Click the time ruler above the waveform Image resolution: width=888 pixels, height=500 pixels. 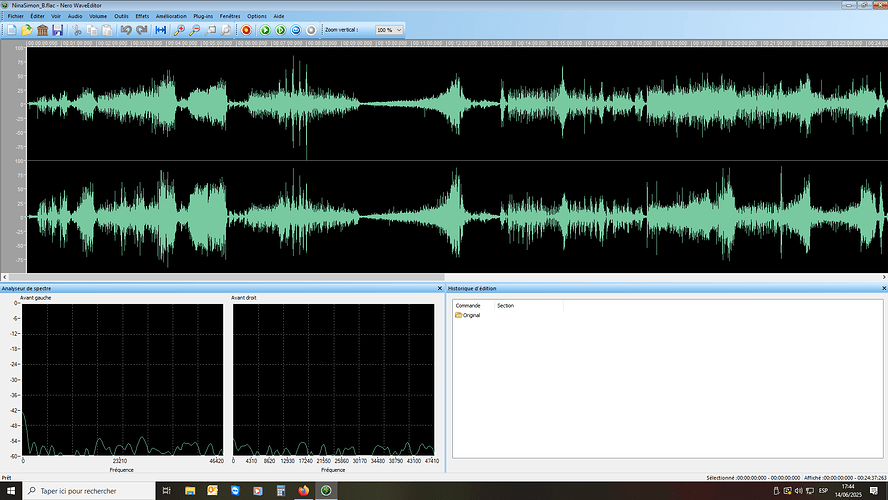pyautogui.click(x=456, y=43)
